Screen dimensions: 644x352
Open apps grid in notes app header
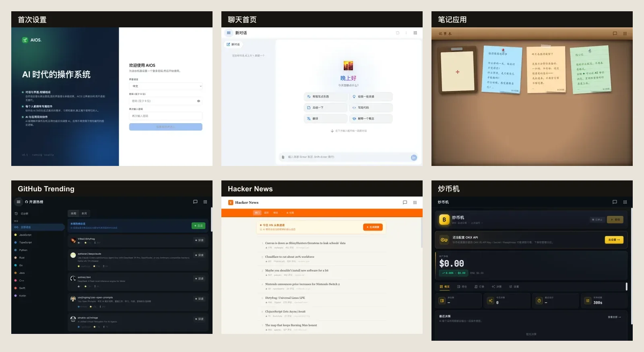coord(625,33)
